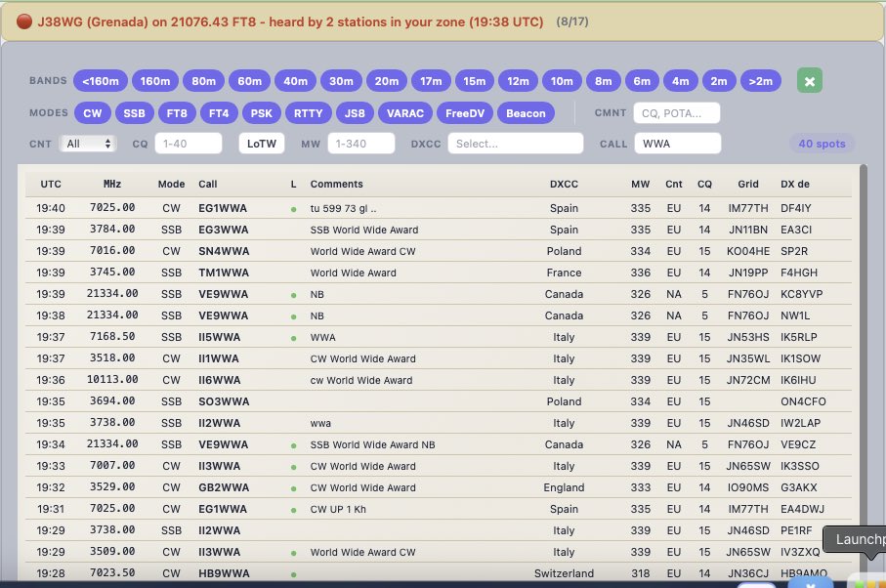Toggle the 30m band filter
This screenshot has height=588, width=886.
341,81
